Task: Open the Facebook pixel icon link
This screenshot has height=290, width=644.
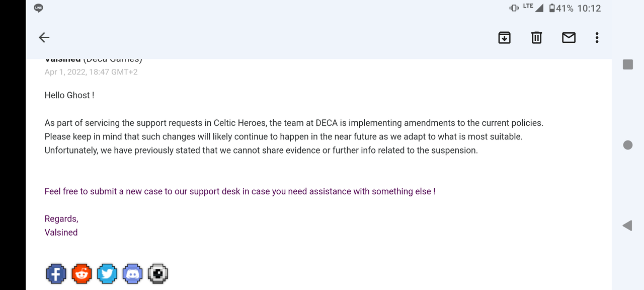Action: (56, 273)
